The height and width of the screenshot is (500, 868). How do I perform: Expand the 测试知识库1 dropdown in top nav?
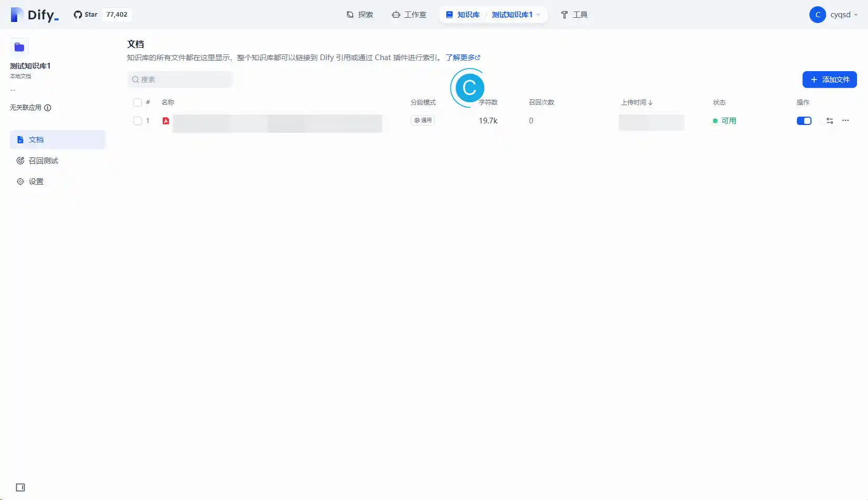516,15
